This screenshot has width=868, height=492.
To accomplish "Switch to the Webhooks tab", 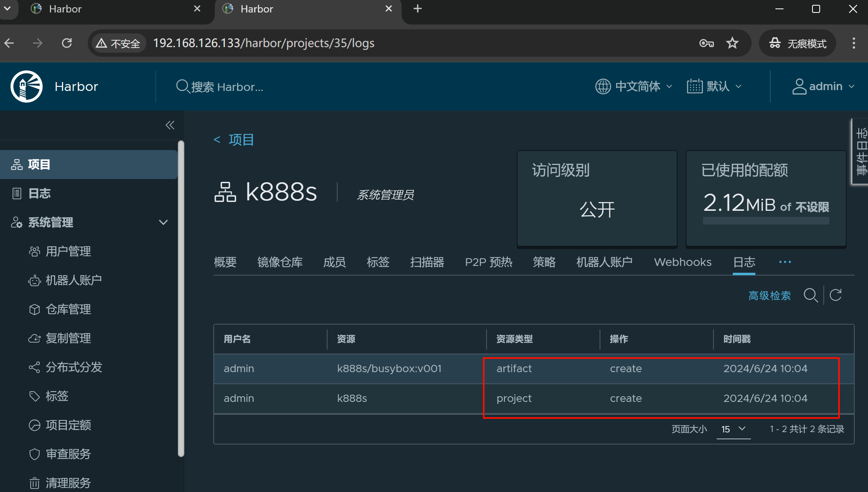I will click(x=682, y=262).
